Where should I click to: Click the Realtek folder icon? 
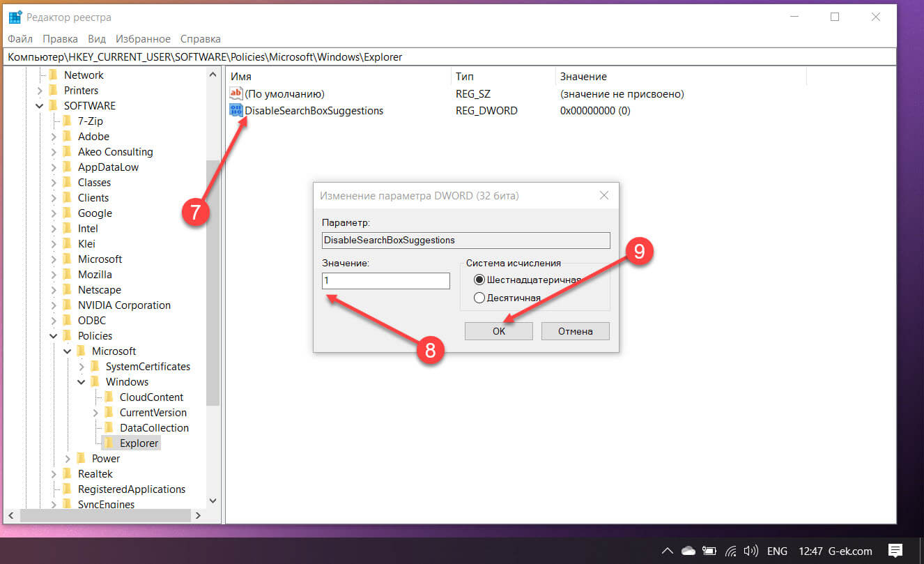pos(68,474)
